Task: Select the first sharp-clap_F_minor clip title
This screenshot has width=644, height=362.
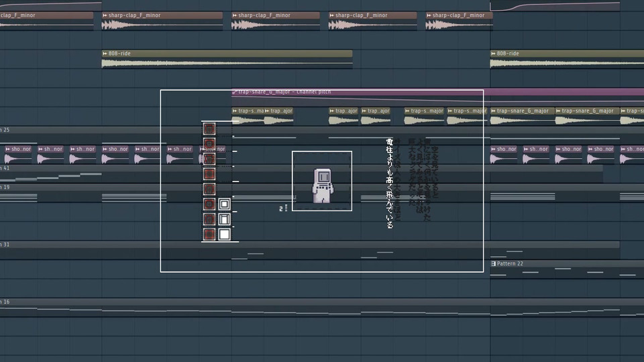Action: click(134, 15)
